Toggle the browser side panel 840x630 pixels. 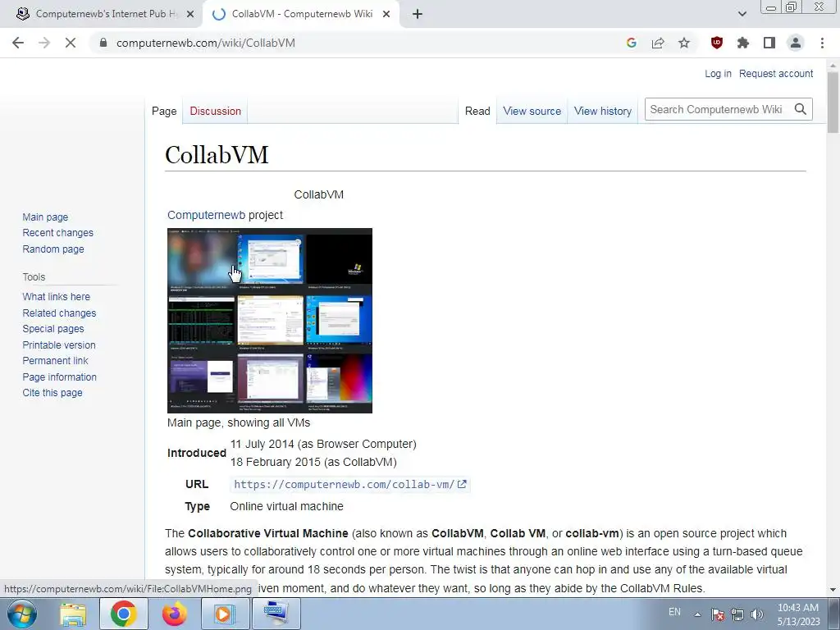[x=769, y=43]
